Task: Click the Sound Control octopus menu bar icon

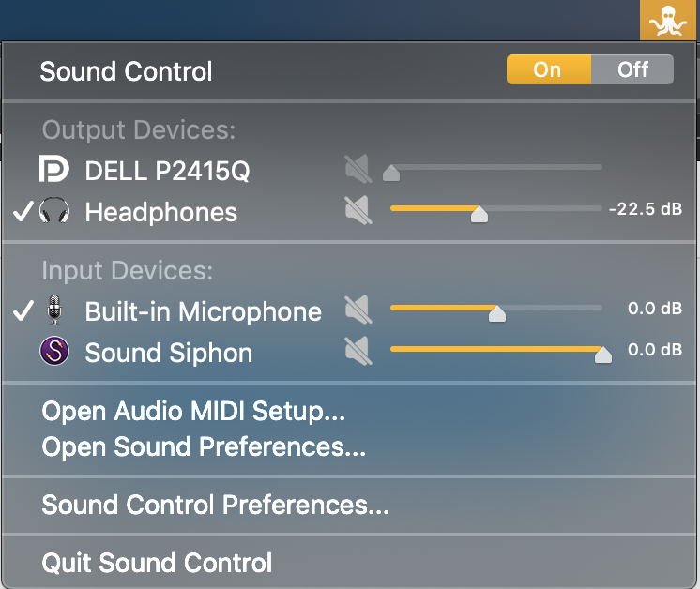Action: click(x=668, y=21)
